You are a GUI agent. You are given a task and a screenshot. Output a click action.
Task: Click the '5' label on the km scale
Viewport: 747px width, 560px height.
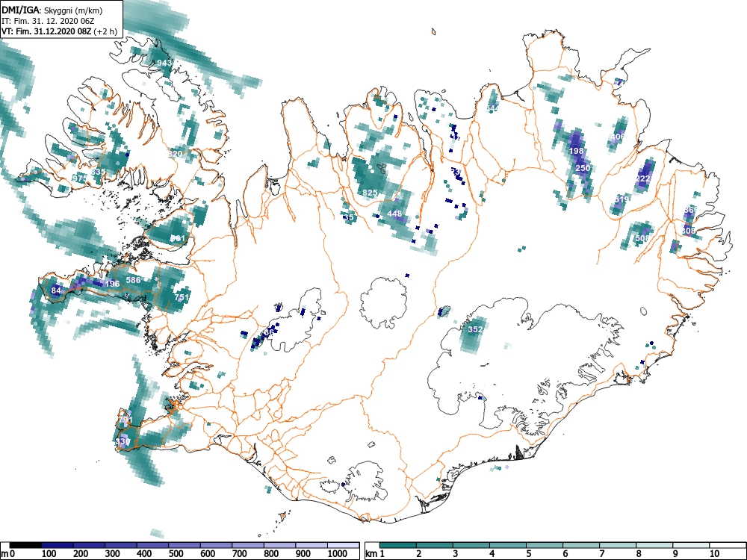(x=529, y=554)
